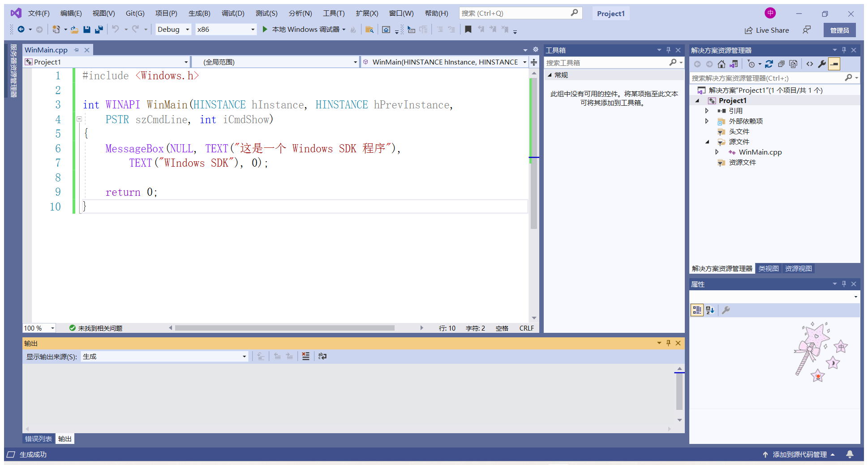Expand the 外部依赖项 node
This screenshot has width=868, height=465.
tap(707, 121)
